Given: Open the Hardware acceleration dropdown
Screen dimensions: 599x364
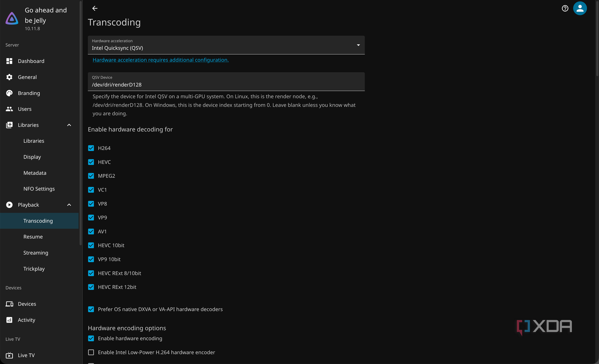Looking at the screenshot, I should [226, 45].
